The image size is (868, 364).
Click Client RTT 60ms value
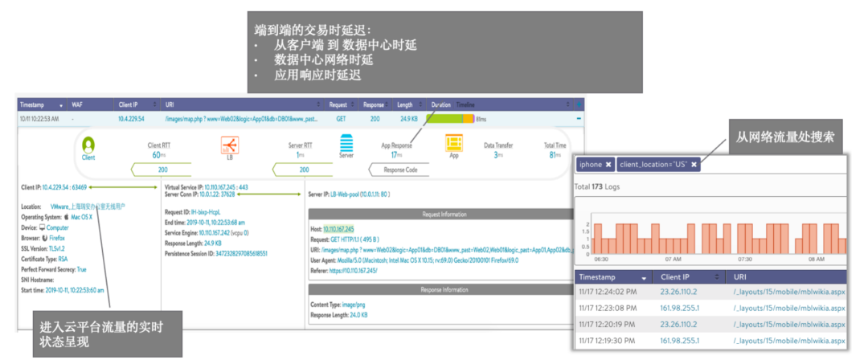click(159, 155)
